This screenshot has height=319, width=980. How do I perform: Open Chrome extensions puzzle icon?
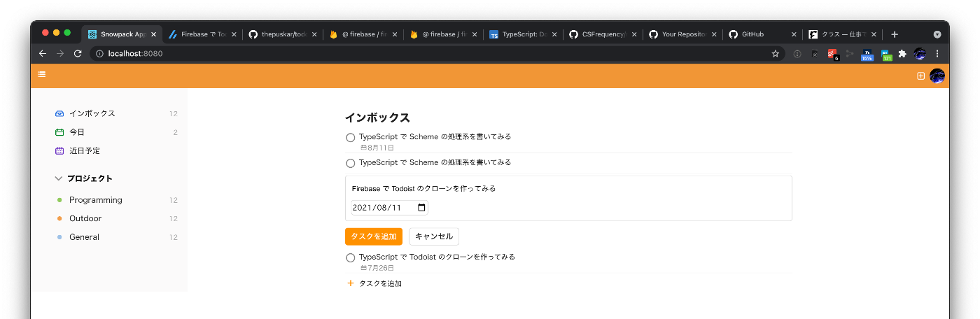coord(902,53)
